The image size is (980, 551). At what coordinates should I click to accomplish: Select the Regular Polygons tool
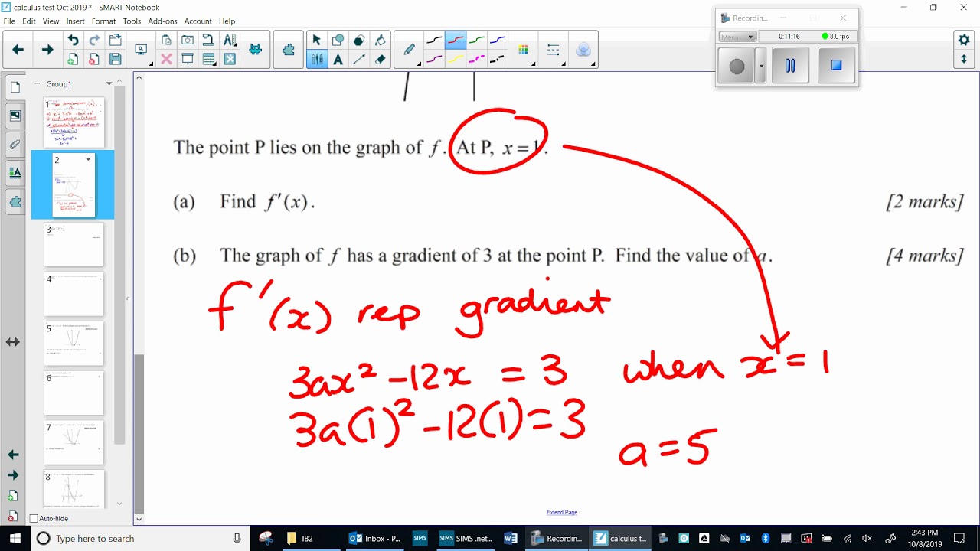click(359, 41)
